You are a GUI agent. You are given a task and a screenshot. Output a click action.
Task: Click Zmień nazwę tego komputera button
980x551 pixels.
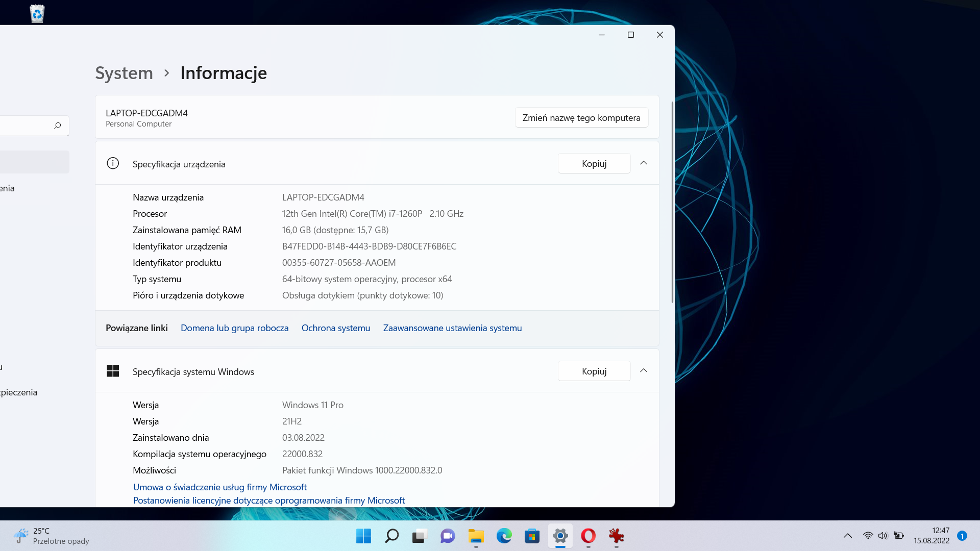(581, 117)
